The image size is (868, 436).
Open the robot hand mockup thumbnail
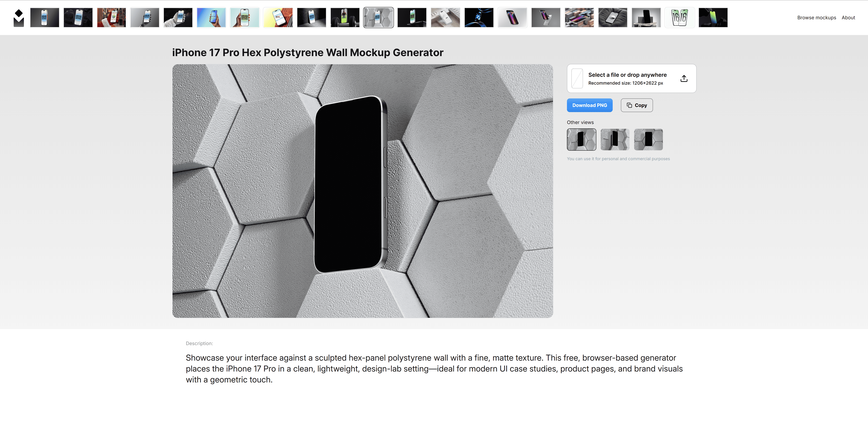pos(145,18)
